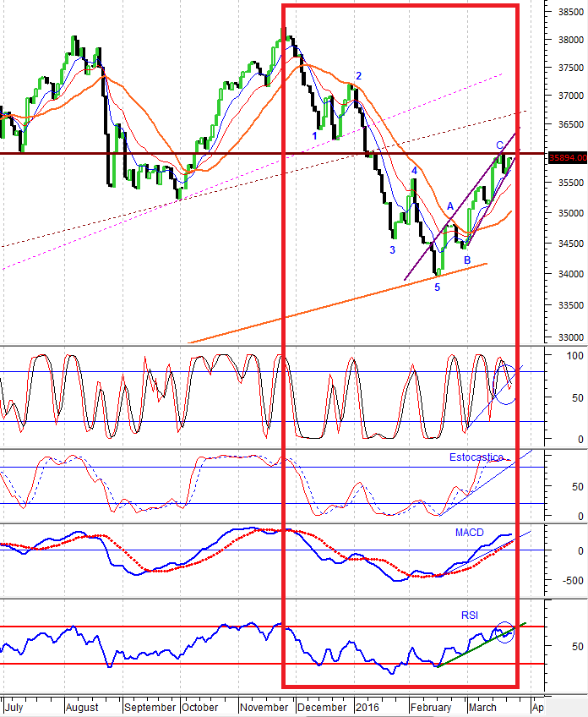Click the green trendline under RSI
Image resolution: width=588 pixels, height=717 pixels.
[x=482, y=645]
